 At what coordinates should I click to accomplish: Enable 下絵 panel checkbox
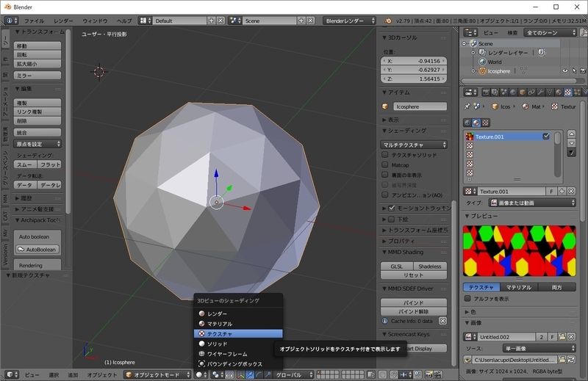(x=392, y=219)
